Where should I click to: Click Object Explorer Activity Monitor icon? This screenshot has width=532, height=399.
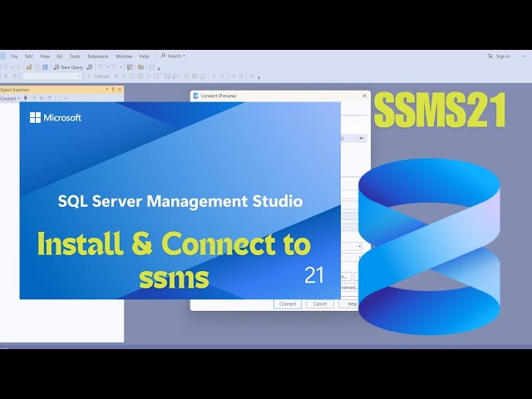(x=66, y=98)
